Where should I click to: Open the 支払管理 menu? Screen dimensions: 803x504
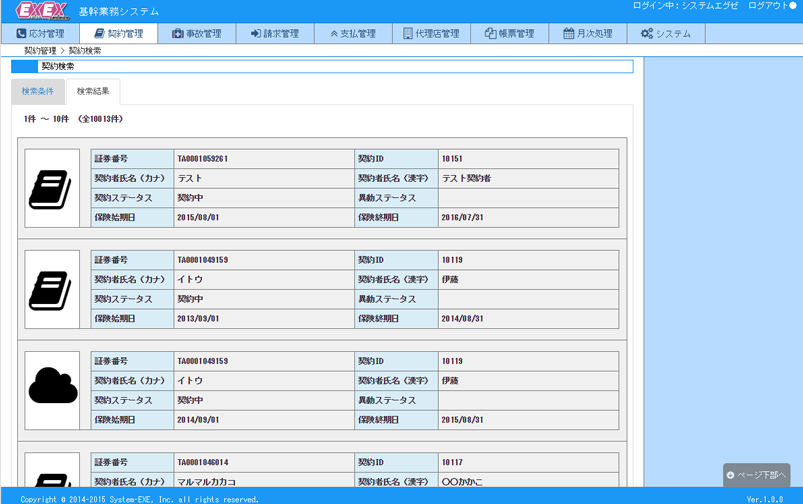(353, 34)
